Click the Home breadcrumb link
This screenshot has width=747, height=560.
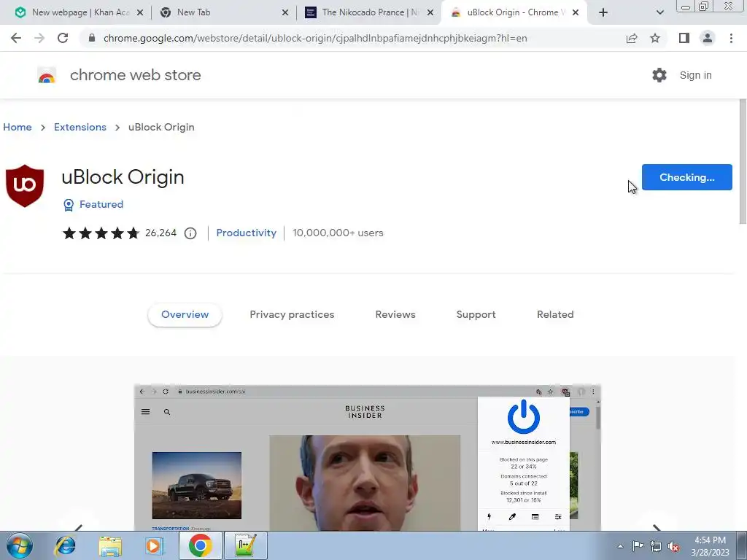pos(18,127)
